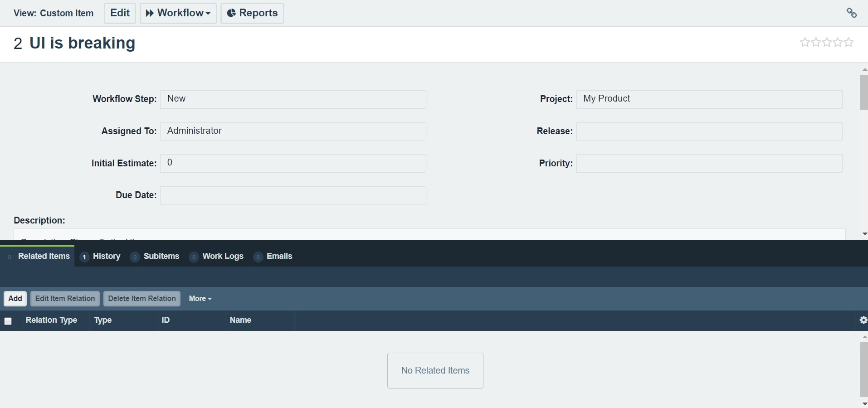Click the title 'UI is breaking'

coord(82,43)
